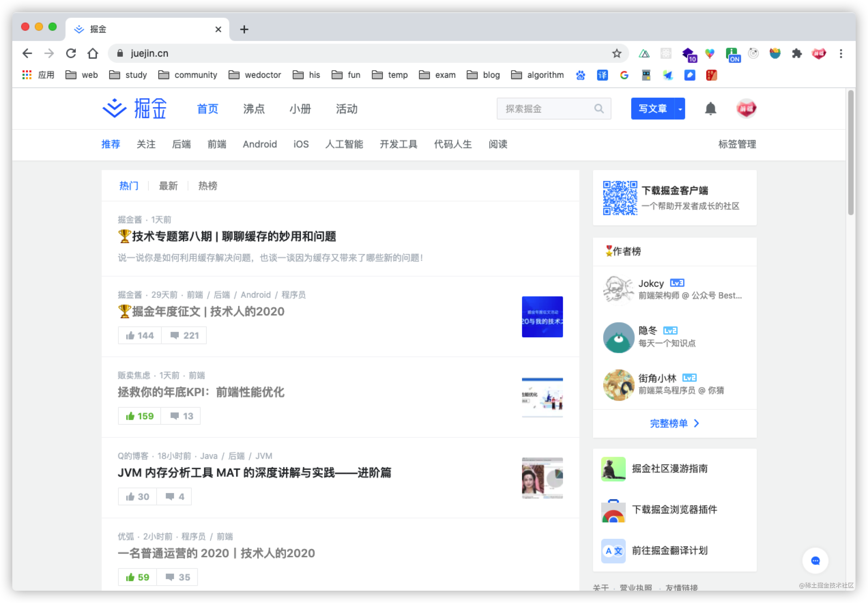The image size is (868, 603).
Task: Like the JVM 内存分析工具 article (30)
Action: click(x=137, y=496)
